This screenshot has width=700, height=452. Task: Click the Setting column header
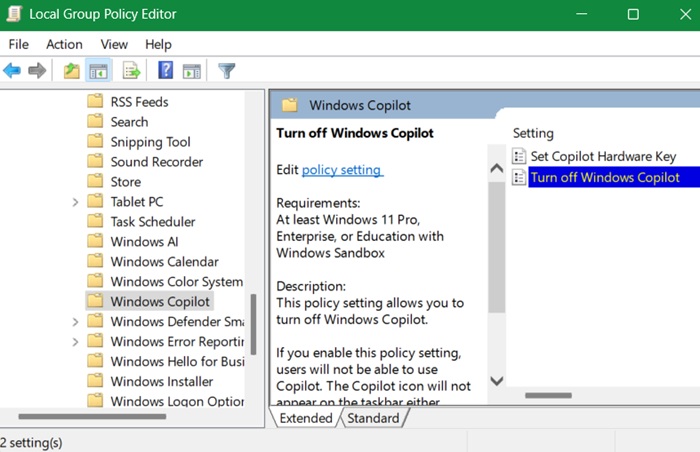pyautogui.click(x=533, y=133)
